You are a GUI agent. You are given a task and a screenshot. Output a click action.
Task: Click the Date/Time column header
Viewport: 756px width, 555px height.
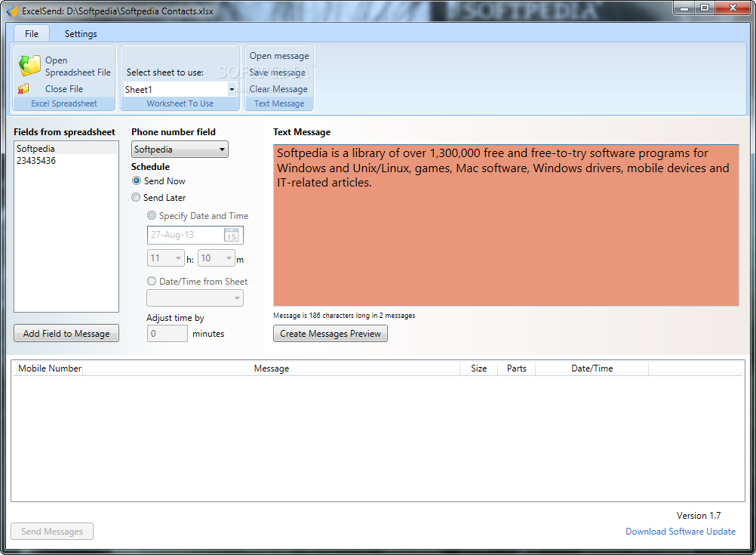pos(592,368)
